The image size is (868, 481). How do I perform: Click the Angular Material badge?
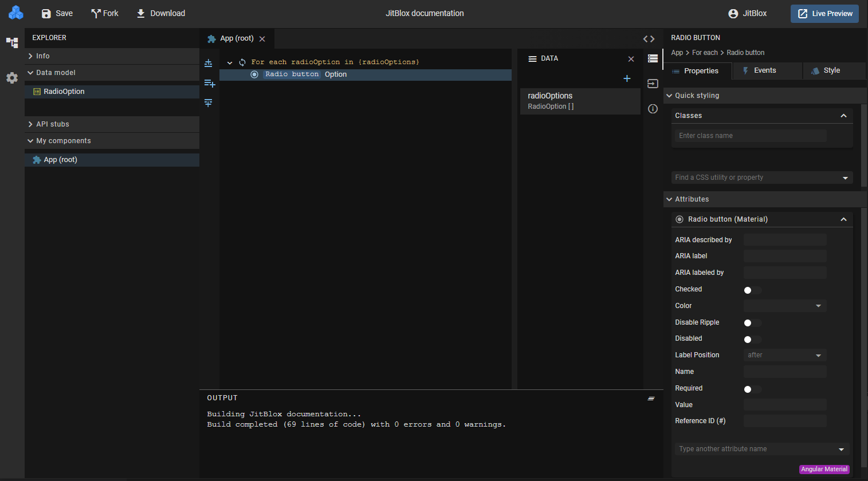click(824, 469)
